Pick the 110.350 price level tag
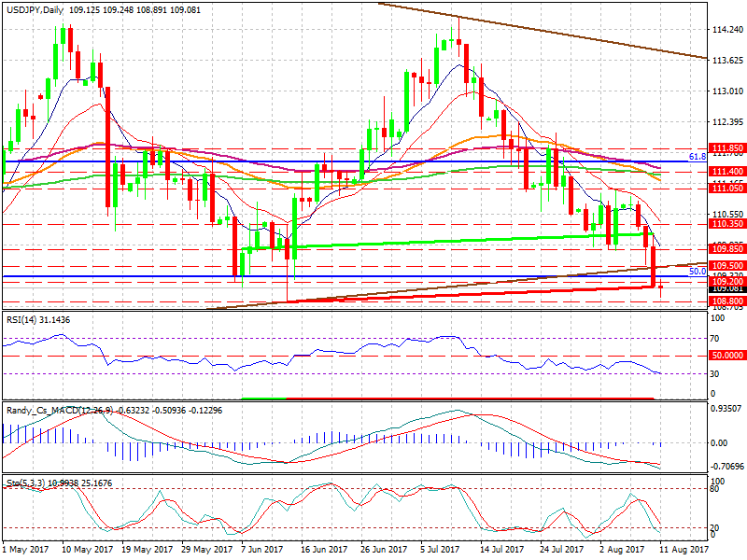 tap(726, 224)
